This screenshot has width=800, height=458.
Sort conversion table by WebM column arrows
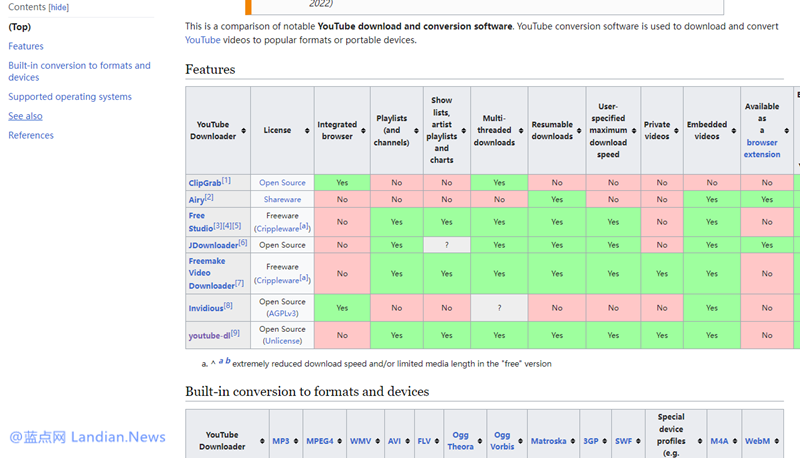tap(776, 441)
